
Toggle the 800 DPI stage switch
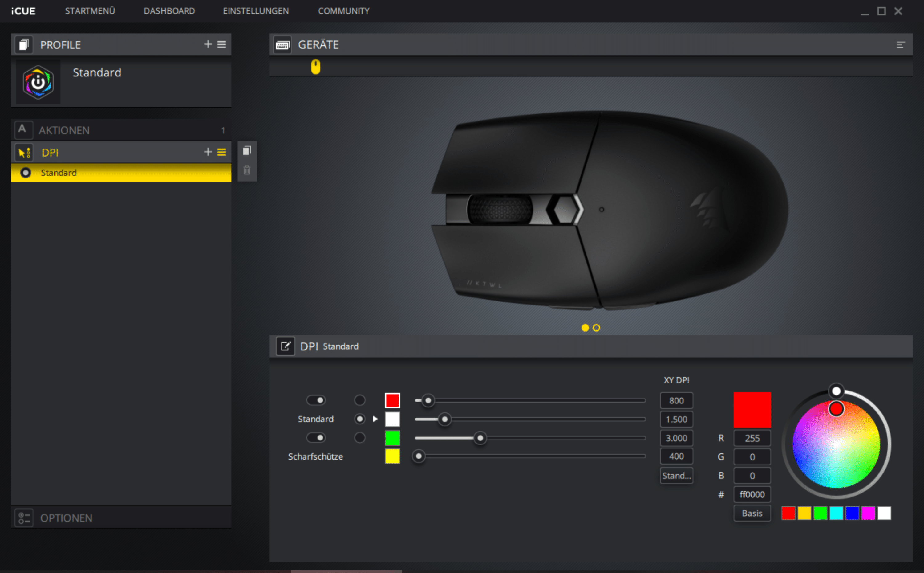[x=316, y=400]
